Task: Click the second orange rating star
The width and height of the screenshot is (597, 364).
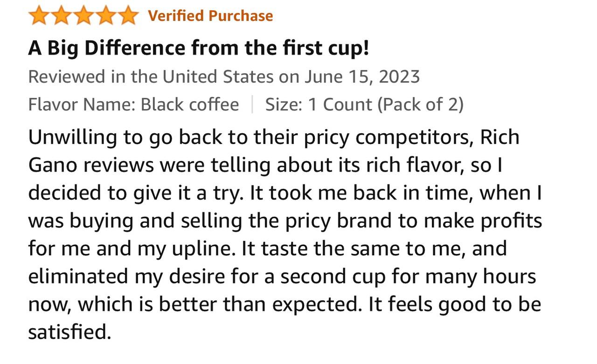Action: point(61,16)
